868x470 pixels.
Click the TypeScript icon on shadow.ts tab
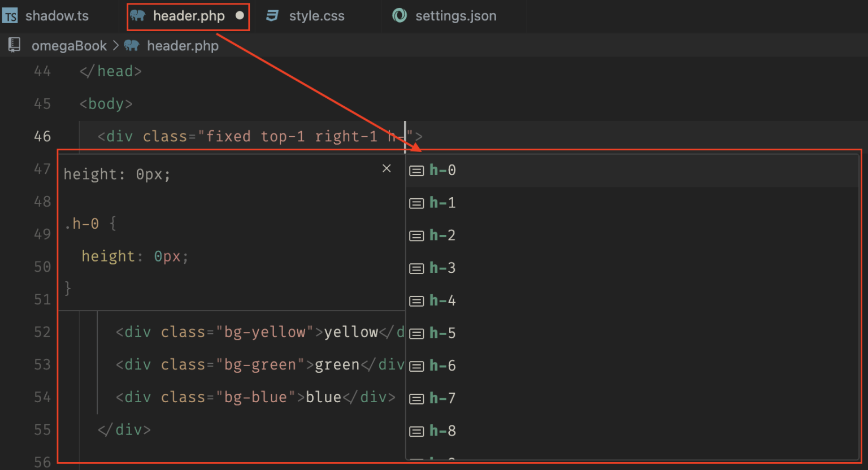pos(10,15)
